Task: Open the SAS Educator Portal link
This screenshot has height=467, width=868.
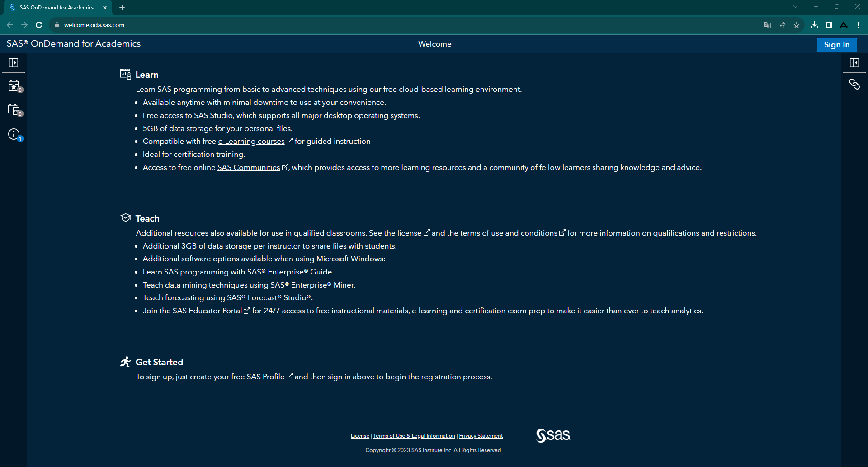Action: (207, 311)
